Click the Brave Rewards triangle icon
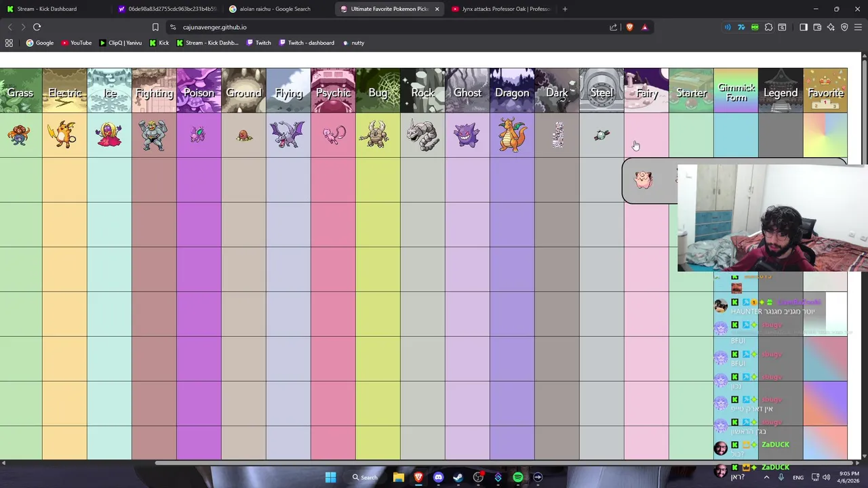Screen dimensions: 868x488 tap(645, 27)
